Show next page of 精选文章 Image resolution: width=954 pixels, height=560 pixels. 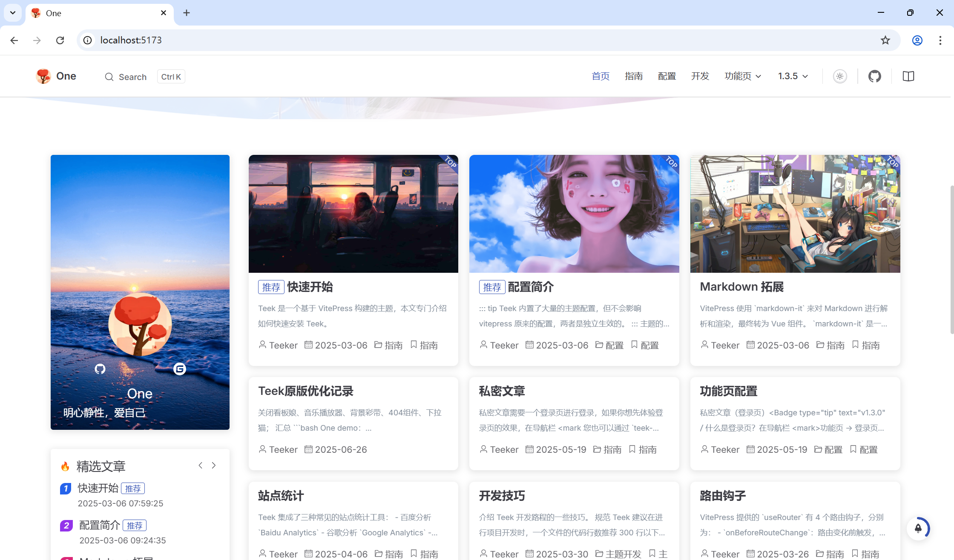click(214, 466)
